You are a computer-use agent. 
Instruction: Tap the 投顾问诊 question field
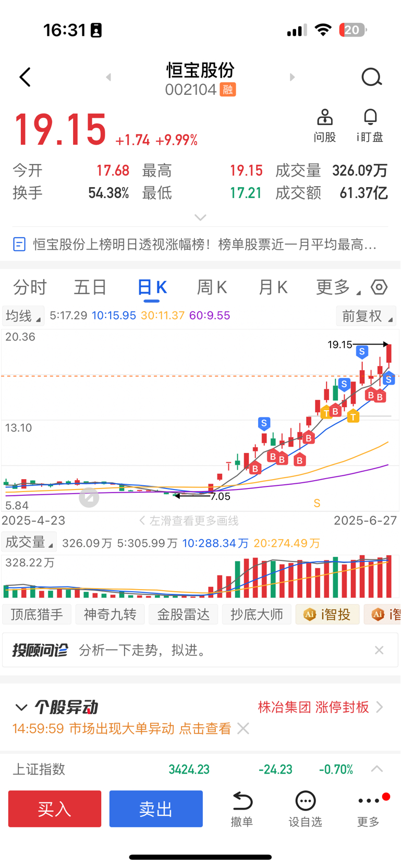(200, 650)
